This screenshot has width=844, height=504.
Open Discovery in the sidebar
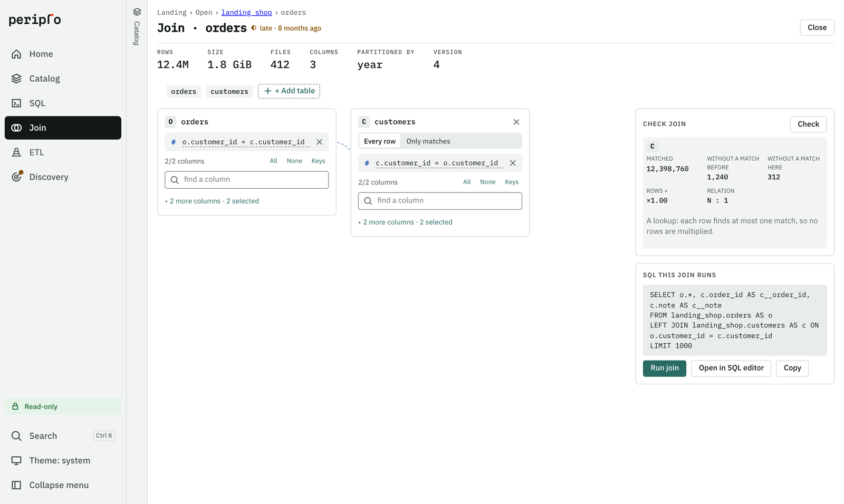(x=63, y=177)
